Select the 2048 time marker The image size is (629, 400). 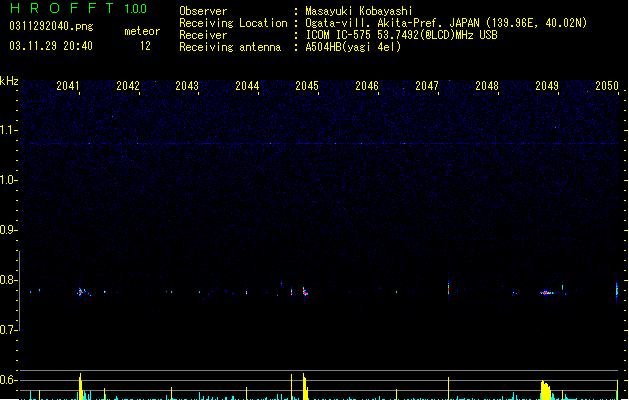click(487, 86)
